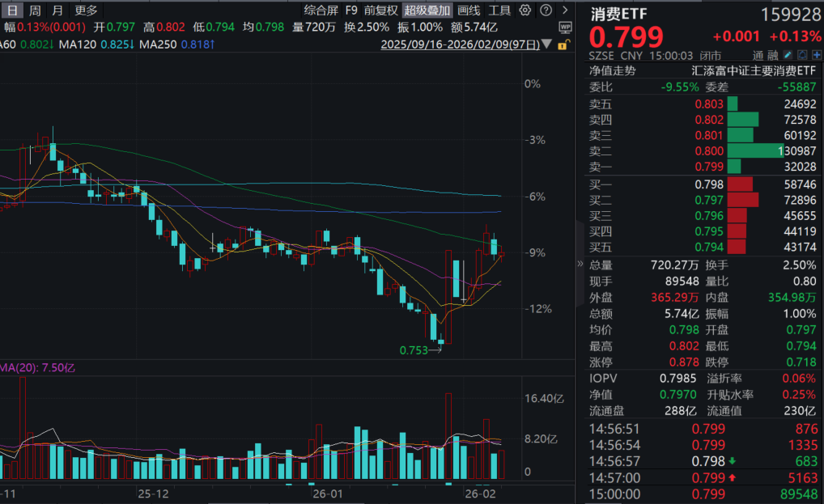824x504 pixels.
Task: Expand toolbar overflow right chevron
Action: 563,11
